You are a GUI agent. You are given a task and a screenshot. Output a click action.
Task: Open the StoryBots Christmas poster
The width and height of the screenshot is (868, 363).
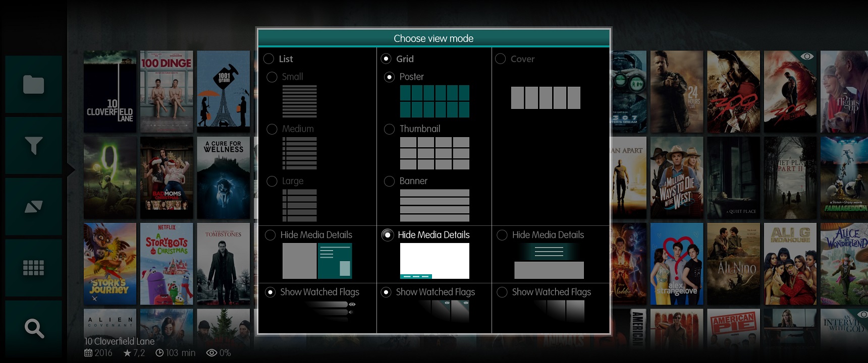tap(167, 264)
